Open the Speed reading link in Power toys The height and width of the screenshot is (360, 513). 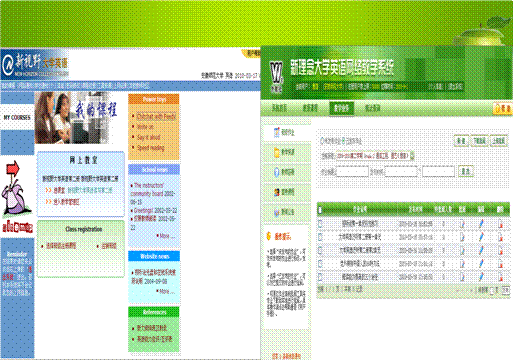click(151, 148)
